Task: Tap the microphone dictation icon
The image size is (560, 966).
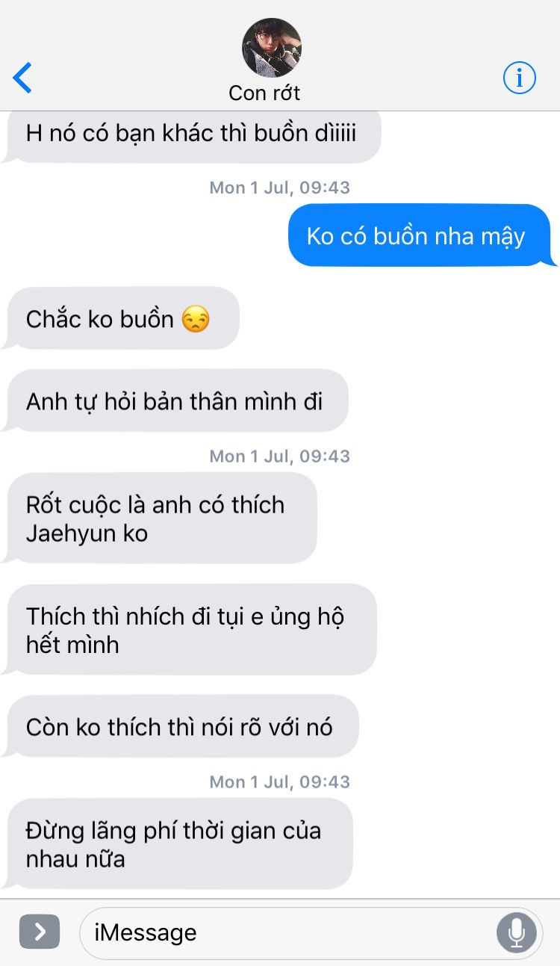Action: (516, 932)
